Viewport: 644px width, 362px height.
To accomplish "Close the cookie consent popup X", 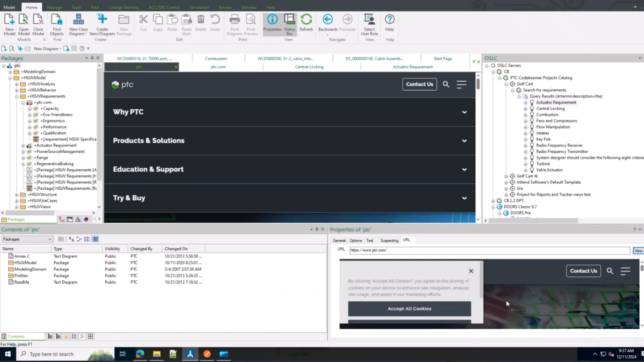I will pos(471,271).
